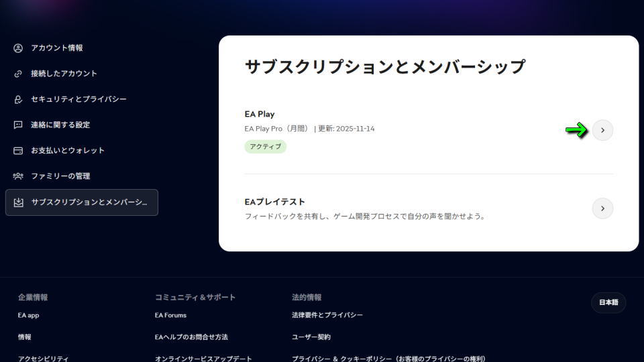Open the ユーザー契約 link
The image size is (644, 362).
click(311, 337)
